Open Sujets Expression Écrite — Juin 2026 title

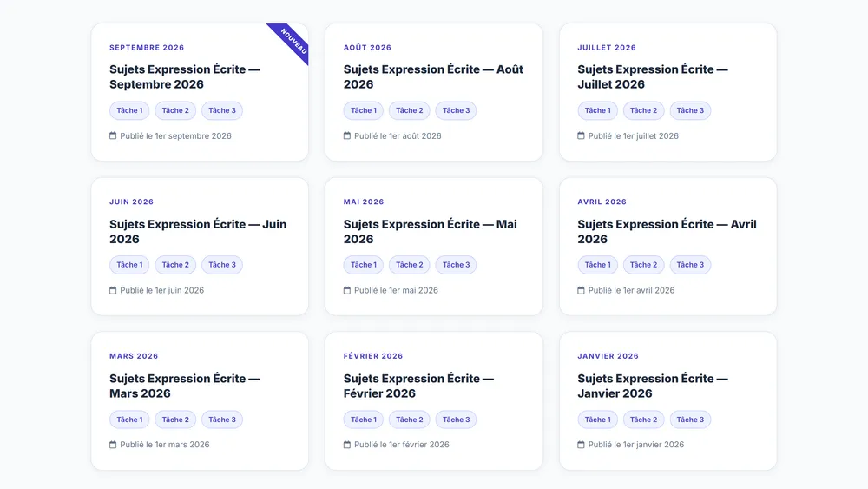pos(198,232)
